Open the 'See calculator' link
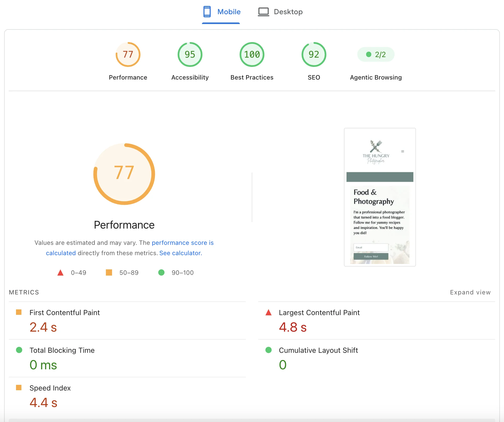504x422 pixels. [x=180, y=253]
